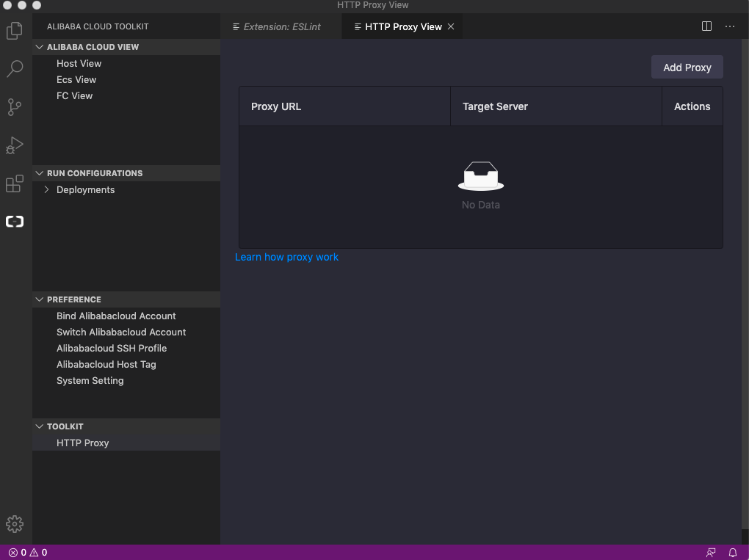The height and width of the screenshot is (560, 749).
Task: Expand the Deployments tree item
Action: pyautogui.click(x=47, y=190)
